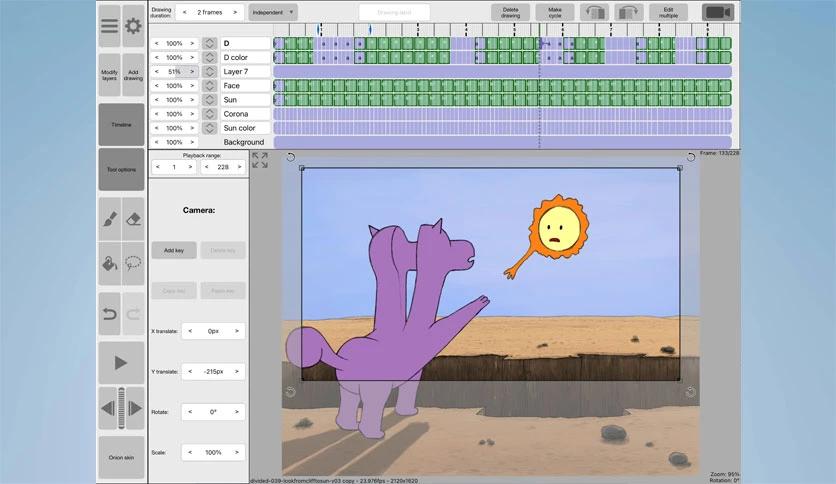Screen dimensions: 836x484
Task: Click the reorder arrows for Face layer
Action: click(209, 86)
